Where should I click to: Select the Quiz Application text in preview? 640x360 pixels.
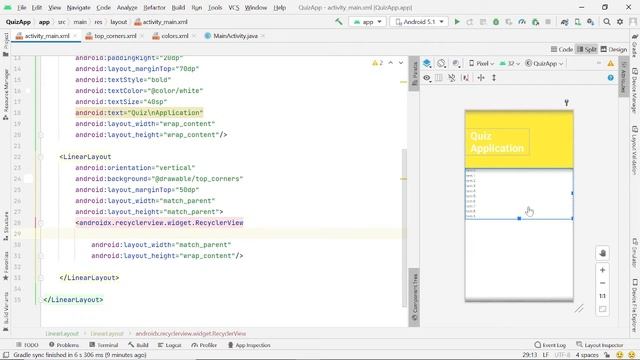497,142
